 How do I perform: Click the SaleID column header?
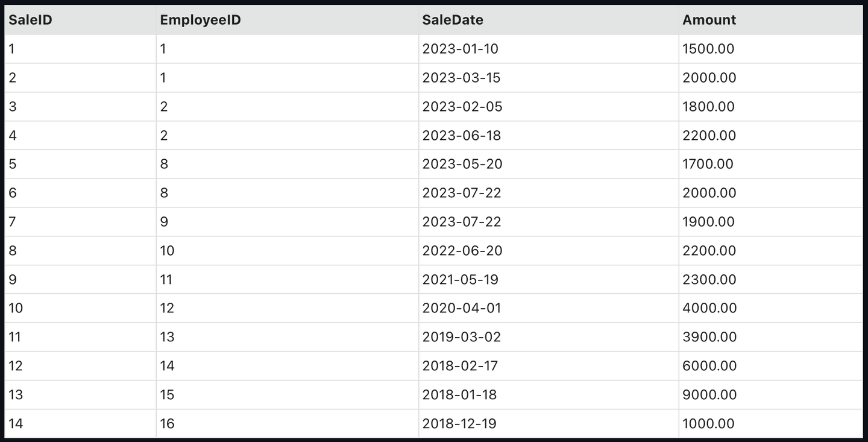click(x=30, y=20)
